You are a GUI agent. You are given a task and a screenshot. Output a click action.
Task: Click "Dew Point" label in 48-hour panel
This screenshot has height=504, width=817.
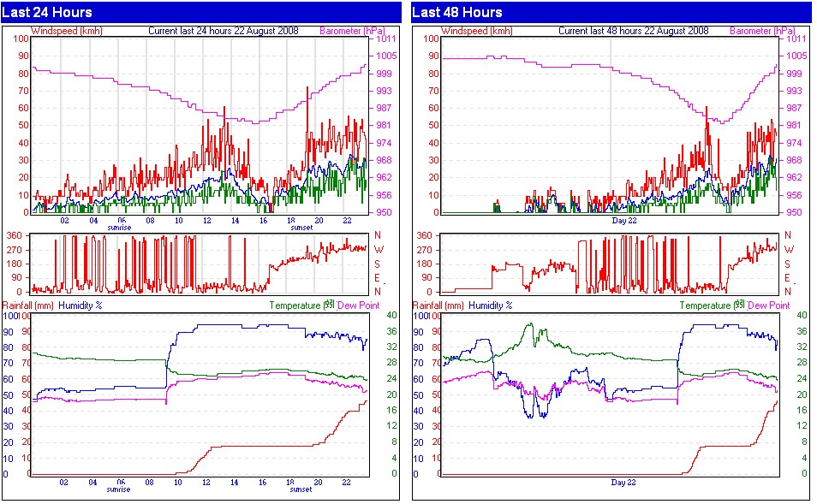pyautogui.click(x=769, y=305)
